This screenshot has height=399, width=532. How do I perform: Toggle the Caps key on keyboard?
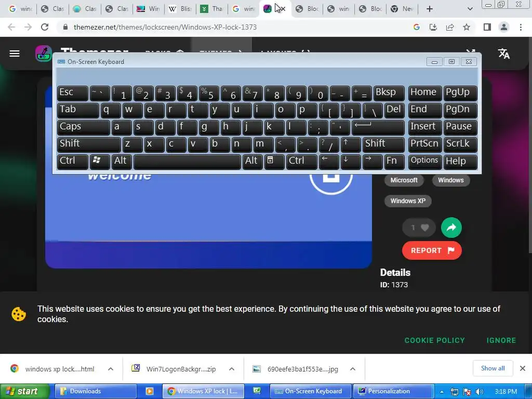click(x=84, y=127)
